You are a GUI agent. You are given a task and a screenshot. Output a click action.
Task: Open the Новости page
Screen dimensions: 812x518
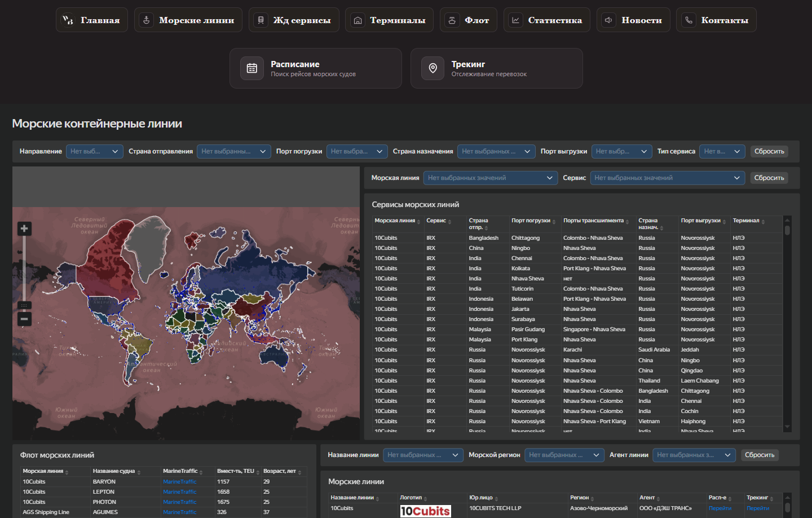point(633,20)
